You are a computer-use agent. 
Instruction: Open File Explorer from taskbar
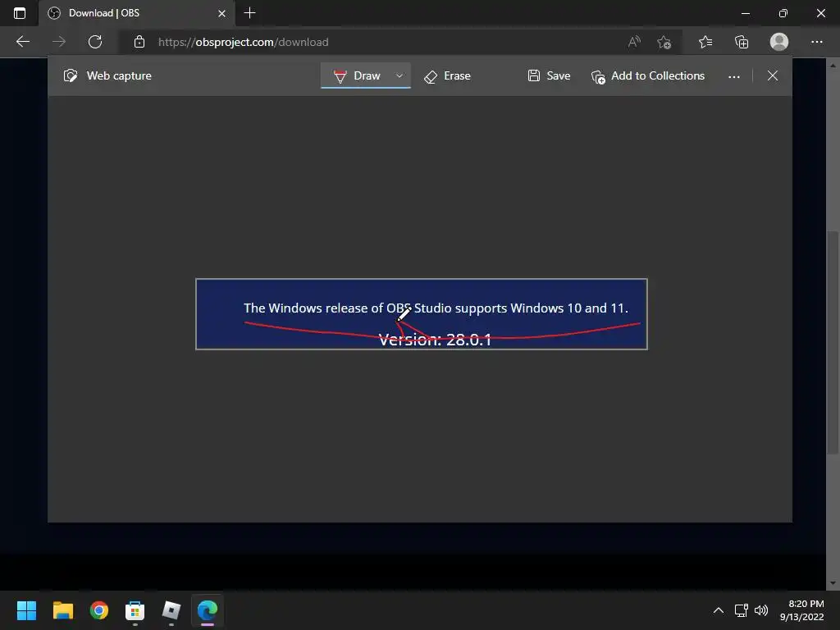(62, 610)
